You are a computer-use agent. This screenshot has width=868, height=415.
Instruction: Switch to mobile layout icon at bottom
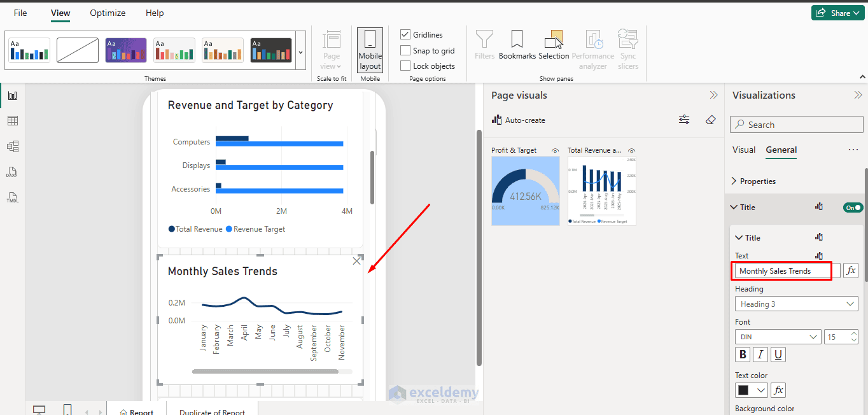click(x=67, y=410)
